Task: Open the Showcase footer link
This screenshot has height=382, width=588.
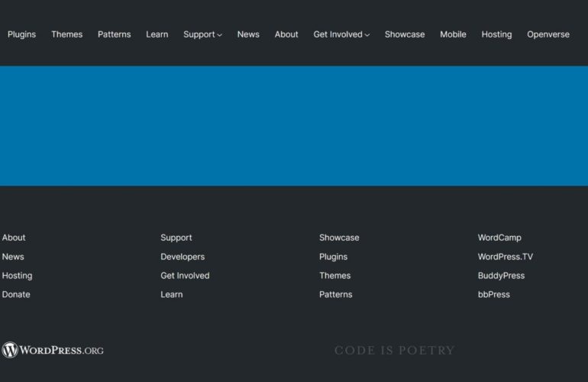Action: coord(339,238)
